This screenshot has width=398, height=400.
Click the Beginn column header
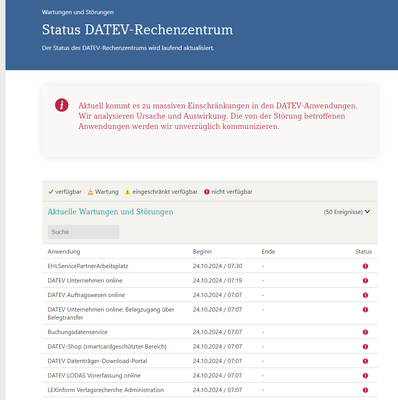click(202, 252)
